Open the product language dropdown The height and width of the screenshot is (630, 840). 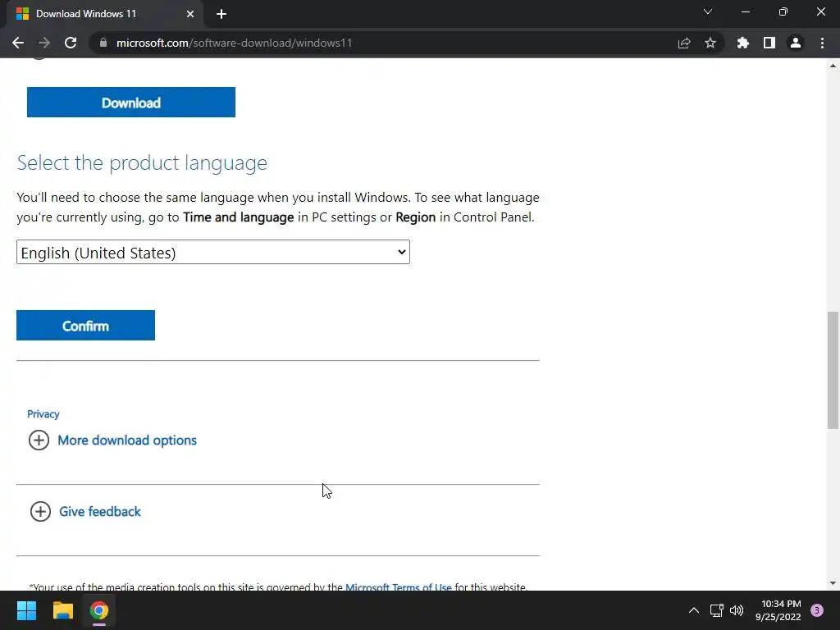(x=213, y=253)
